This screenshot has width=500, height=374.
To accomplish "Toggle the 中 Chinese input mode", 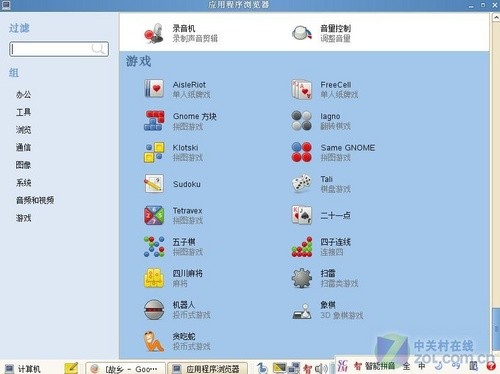I will click(x=422, y=366).
